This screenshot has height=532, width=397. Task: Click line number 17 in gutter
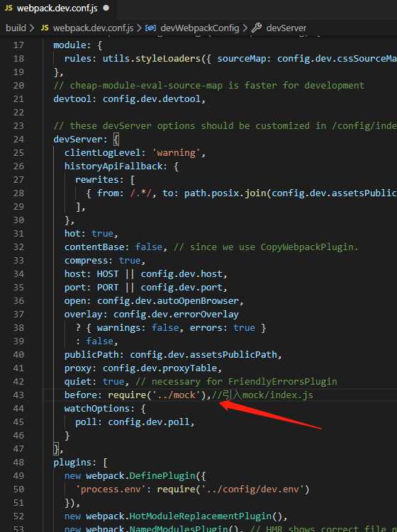pos(18,45)
